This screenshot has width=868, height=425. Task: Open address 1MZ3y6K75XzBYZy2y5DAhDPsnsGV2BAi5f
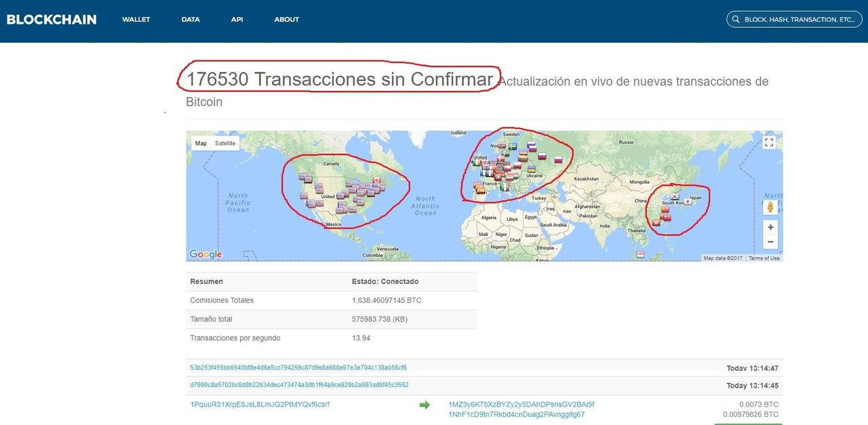pyautogui.click(x=521, y=405)
